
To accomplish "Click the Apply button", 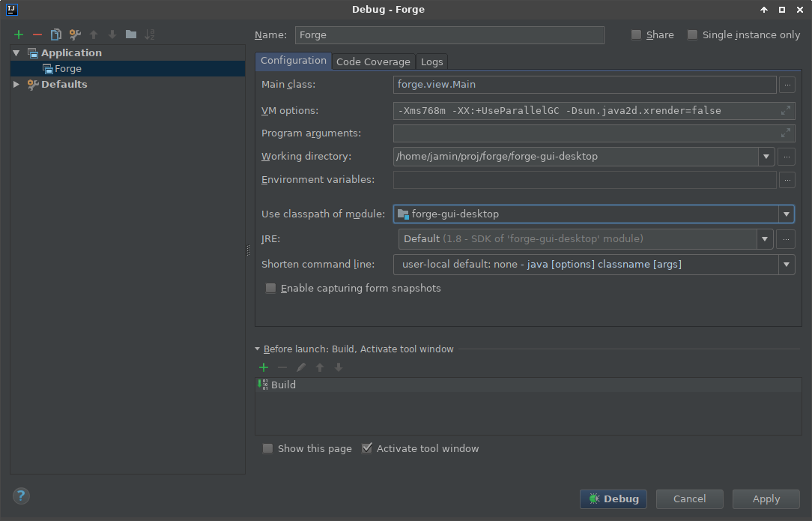I will [766, 499].
